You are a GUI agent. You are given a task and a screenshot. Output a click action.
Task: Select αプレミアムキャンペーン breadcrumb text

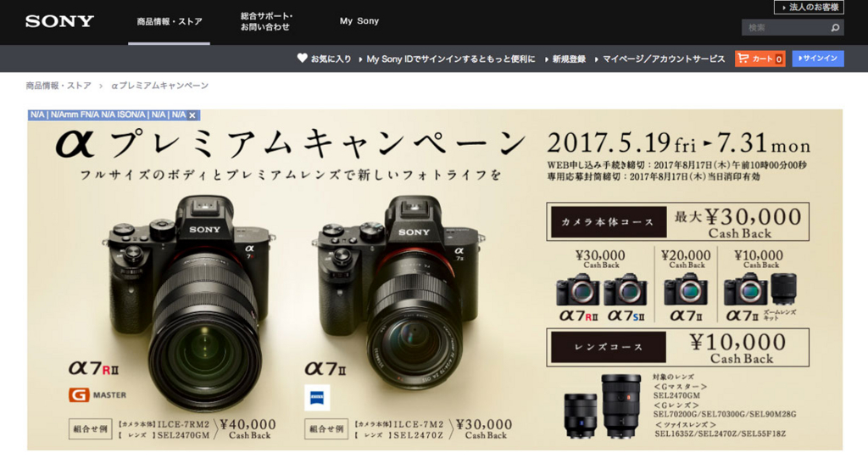(159, 86)
